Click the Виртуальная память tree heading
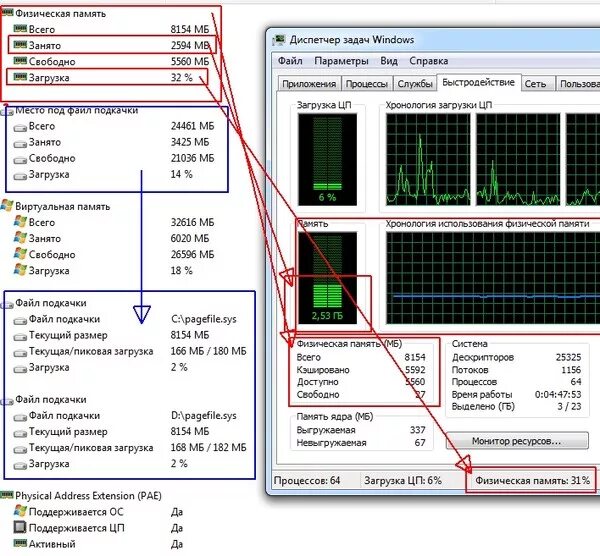 (63, 207)
